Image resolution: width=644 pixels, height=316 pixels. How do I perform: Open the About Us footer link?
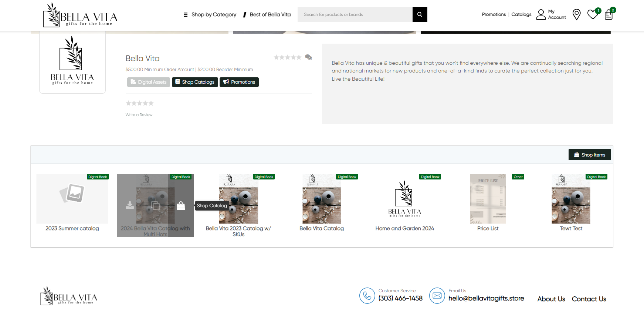[x=551, y=299]
